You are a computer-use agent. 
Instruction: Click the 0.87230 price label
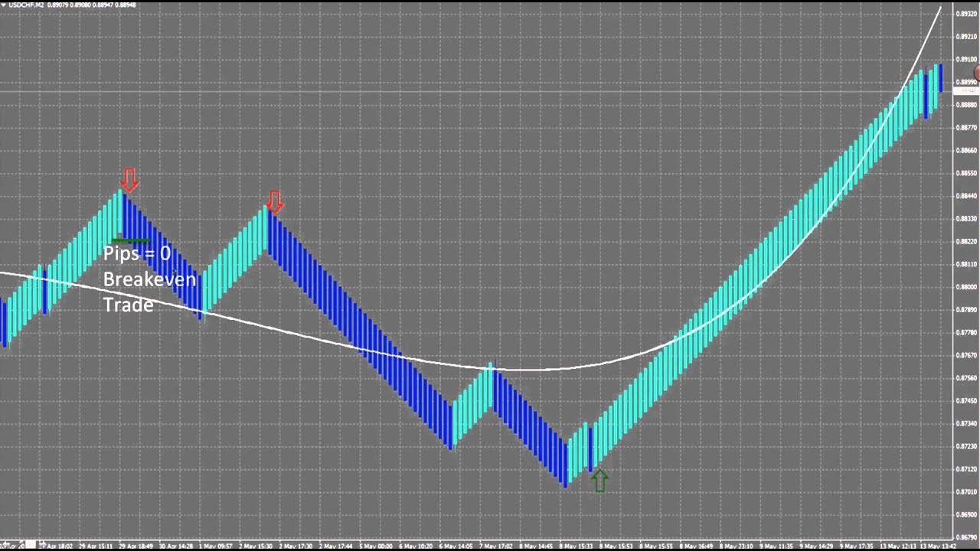(x=967, y=447)
